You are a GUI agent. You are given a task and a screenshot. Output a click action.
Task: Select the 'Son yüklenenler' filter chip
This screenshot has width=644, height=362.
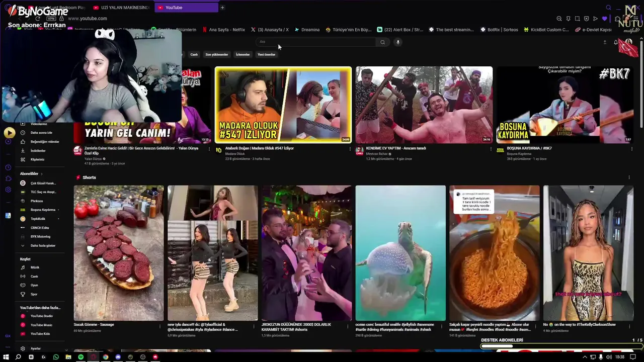pos(217,54)
